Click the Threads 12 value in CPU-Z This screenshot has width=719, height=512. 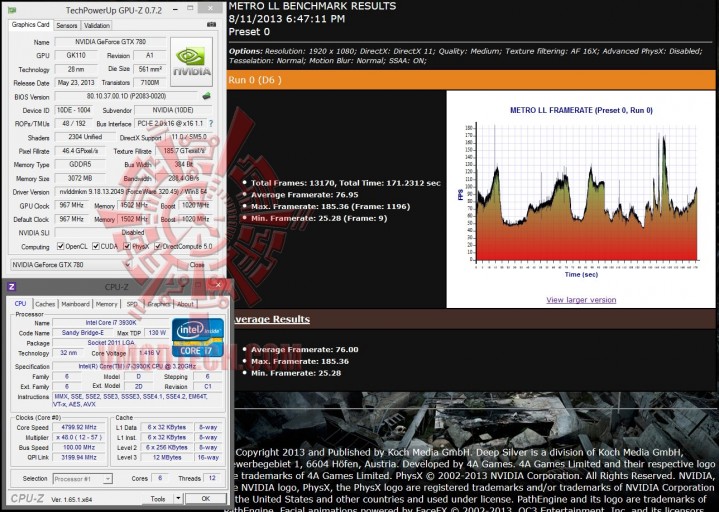(x=212, y=478)
